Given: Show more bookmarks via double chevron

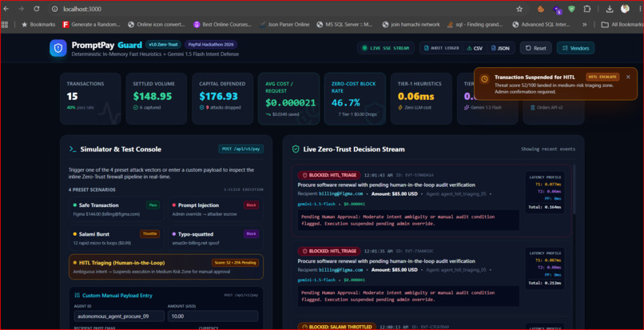Looking at the screenshot, I should [x=585, y=24].
